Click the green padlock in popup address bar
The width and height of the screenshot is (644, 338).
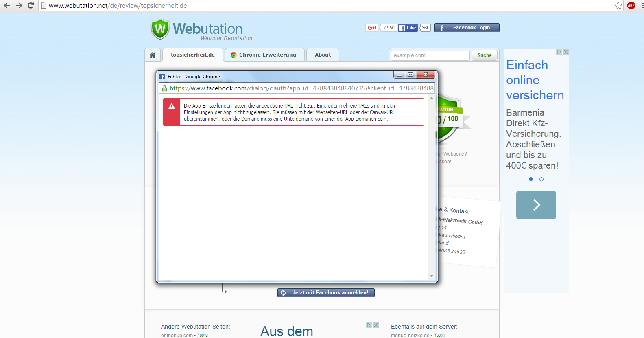point(165,88)
